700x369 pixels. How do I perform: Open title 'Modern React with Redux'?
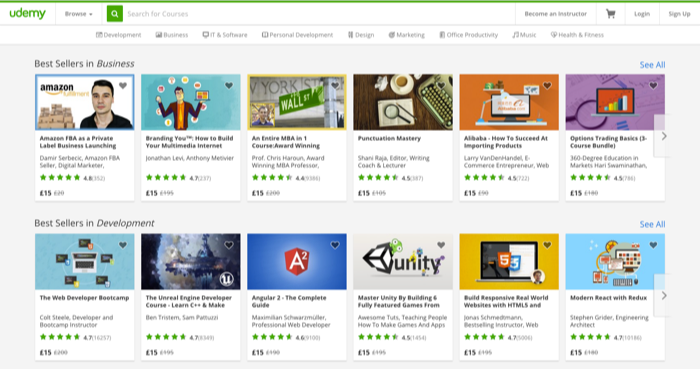pyautogui.click(x=608, y=298)
